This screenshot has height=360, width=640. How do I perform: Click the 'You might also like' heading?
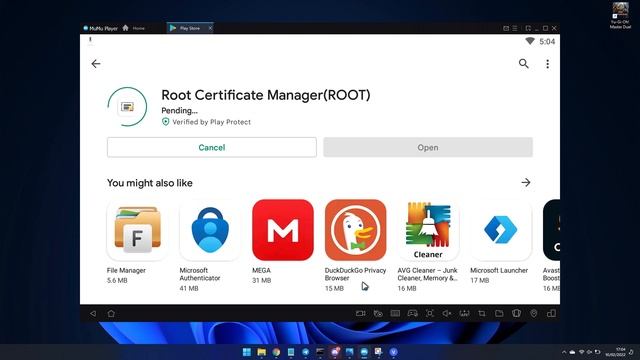(150, 183)
